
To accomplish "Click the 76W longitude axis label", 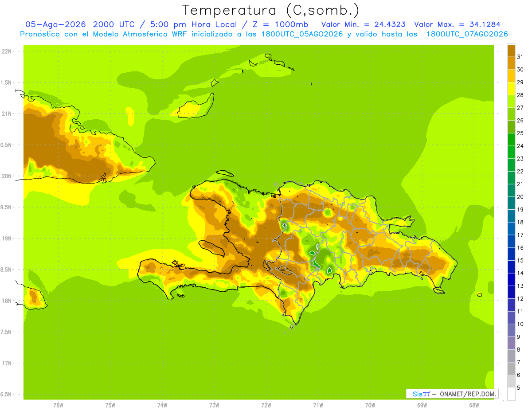I will point(58,405).
